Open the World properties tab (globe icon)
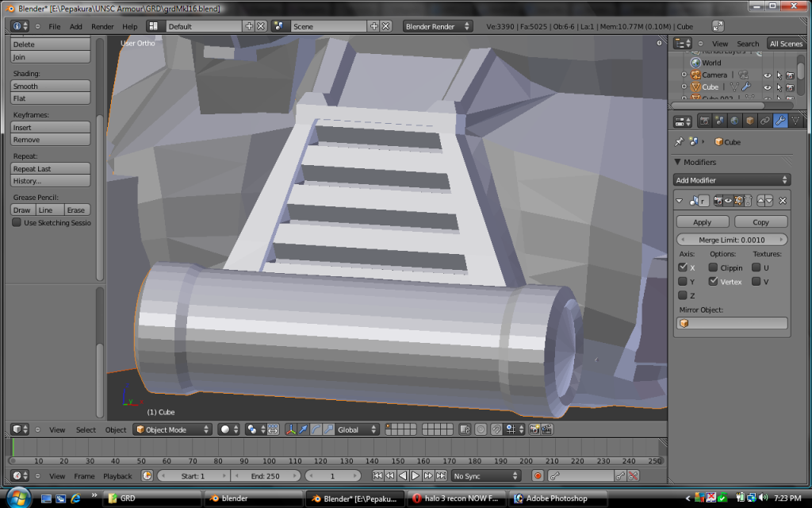 tap(734, 121)
